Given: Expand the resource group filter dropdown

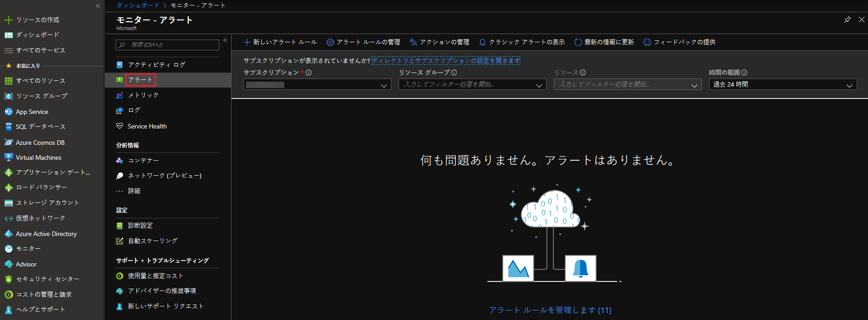Looking at the screenshot, I should 472,85.
